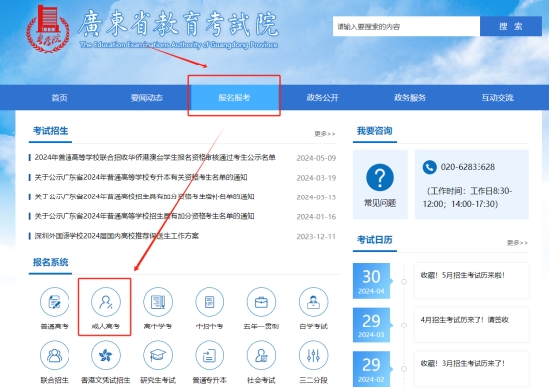Image resolution: width=549 pixels, height=392 pixels.
Task: Open the 深圳外国语学校 保送生工作方案 link
Action: (116, 236)
